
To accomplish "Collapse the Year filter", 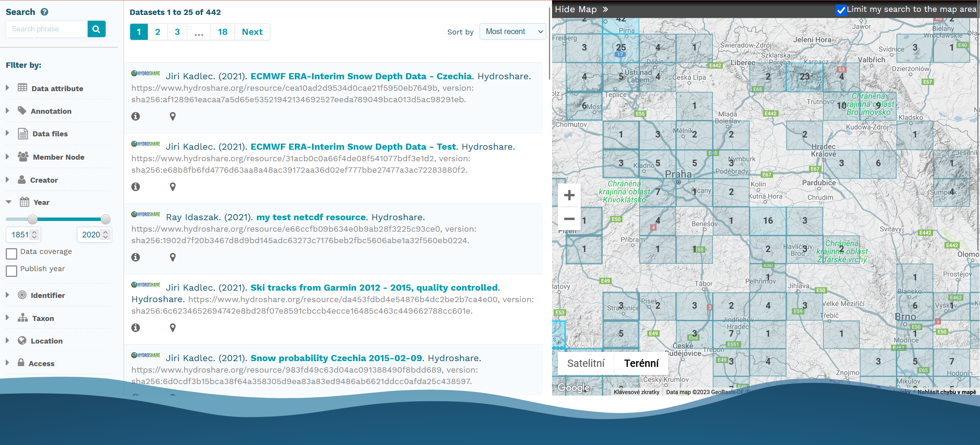I will 8,202.
